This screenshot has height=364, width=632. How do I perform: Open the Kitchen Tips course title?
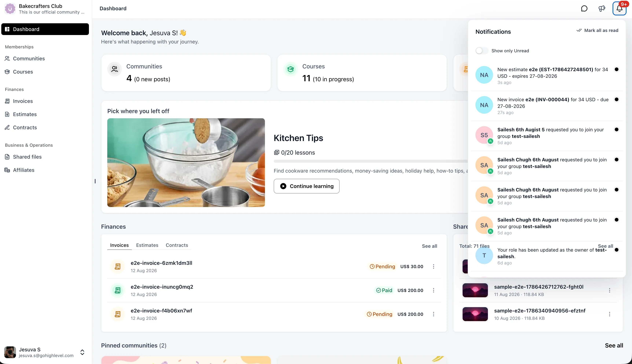pos(298,138)
